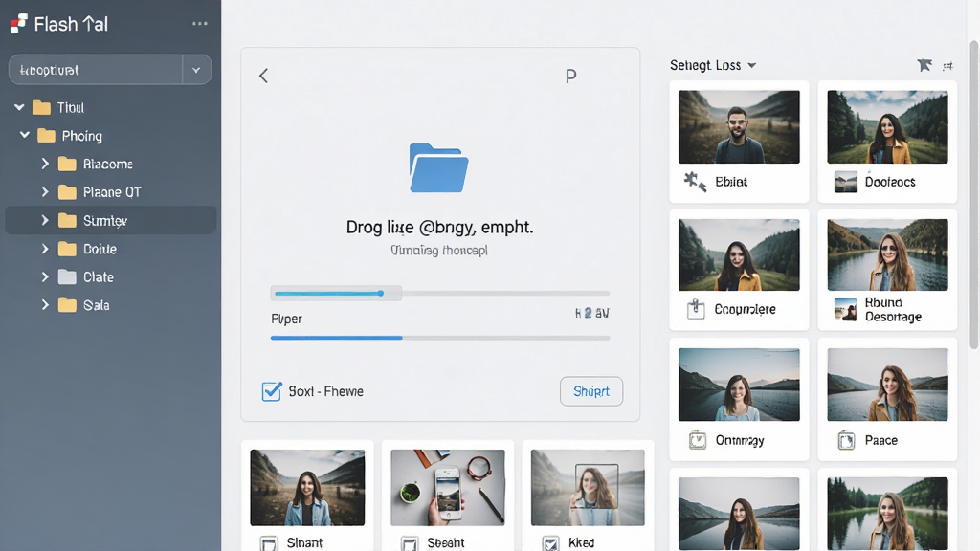The image size is (980, 551).
Task: Click the P icon in upload panel
Action: coord(570,77)
